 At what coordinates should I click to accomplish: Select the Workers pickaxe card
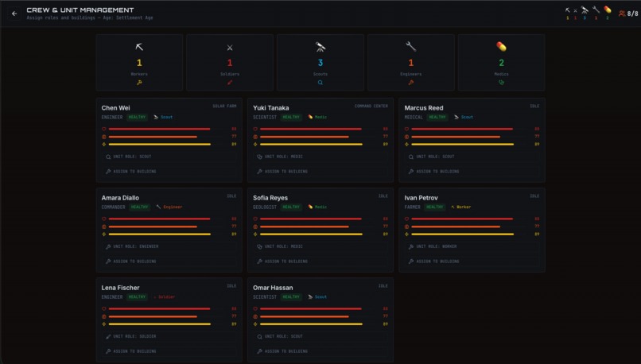(x=139, y=63)
